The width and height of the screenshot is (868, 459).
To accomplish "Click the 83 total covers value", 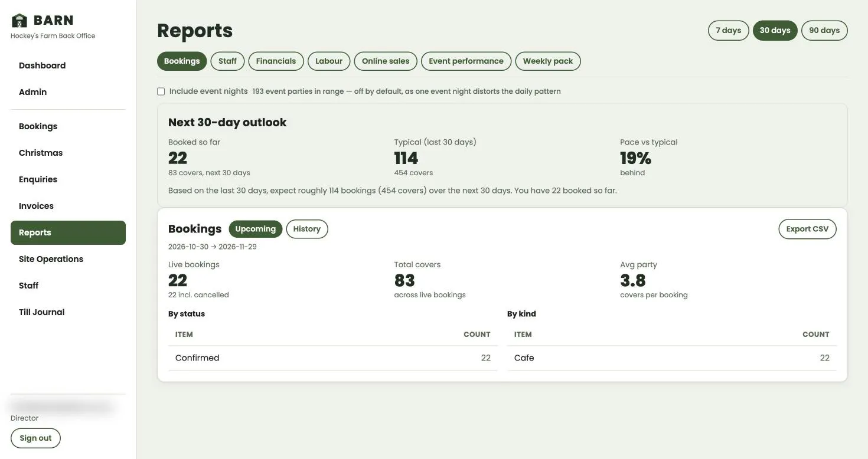I will [404, 280].
